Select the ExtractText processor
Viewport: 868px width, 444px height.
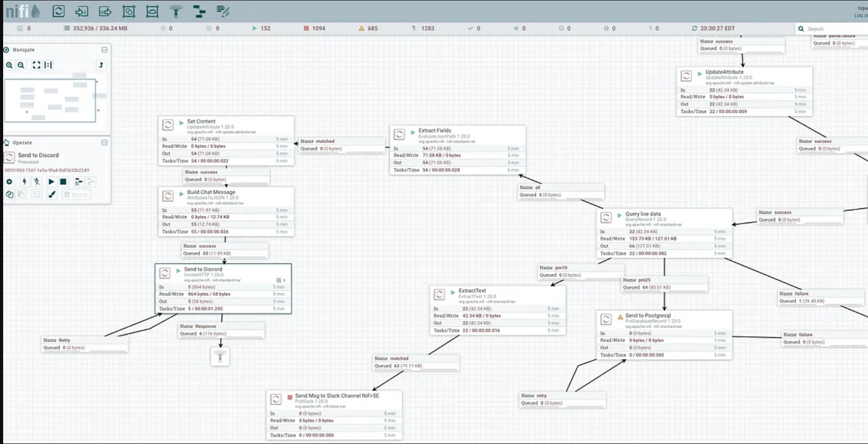pyautogui.click(x=497, y=310)
